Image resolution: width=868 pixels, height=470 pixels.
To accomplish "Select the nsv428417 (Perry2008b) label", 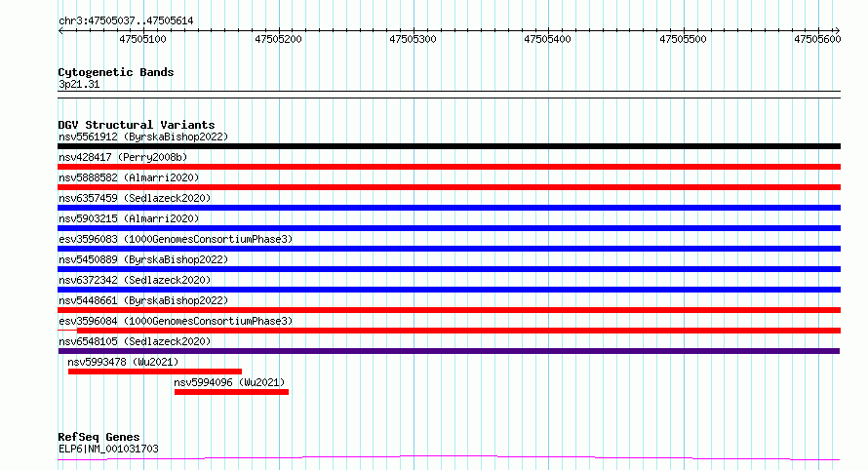I will pyautogui.click(x=123, y=157).
